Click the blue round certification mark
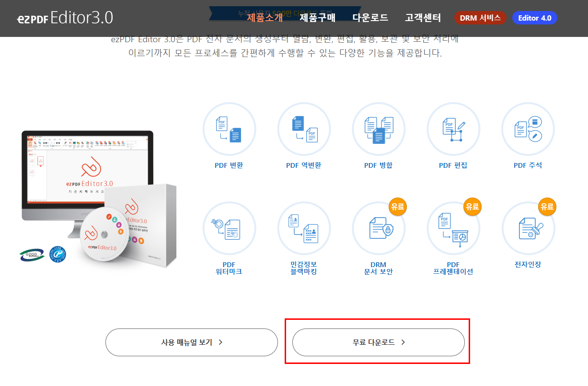588x386 pixels. click(x=58, y=255)
